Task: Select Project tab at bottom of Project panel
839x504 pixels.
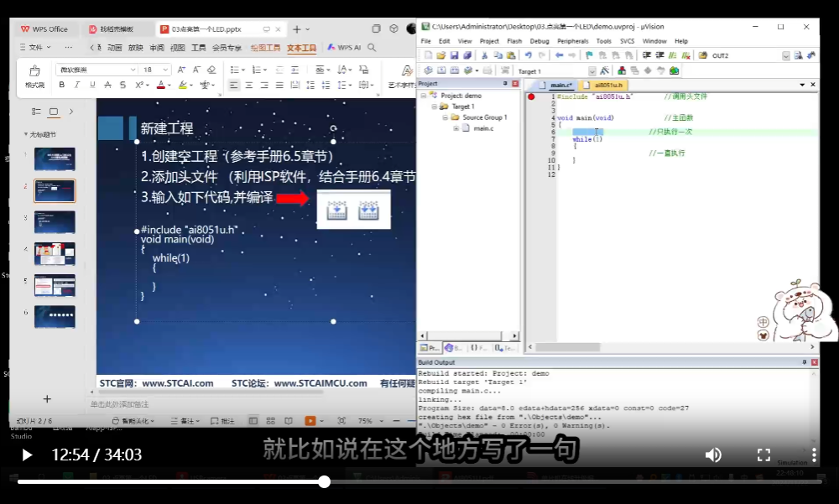Action: 430,348
